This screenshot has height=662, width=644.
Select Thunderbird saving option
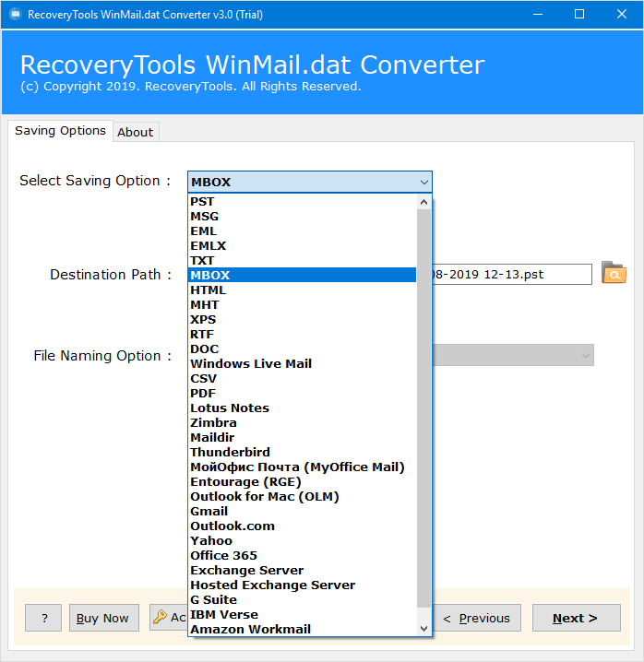tap(302, 452)
